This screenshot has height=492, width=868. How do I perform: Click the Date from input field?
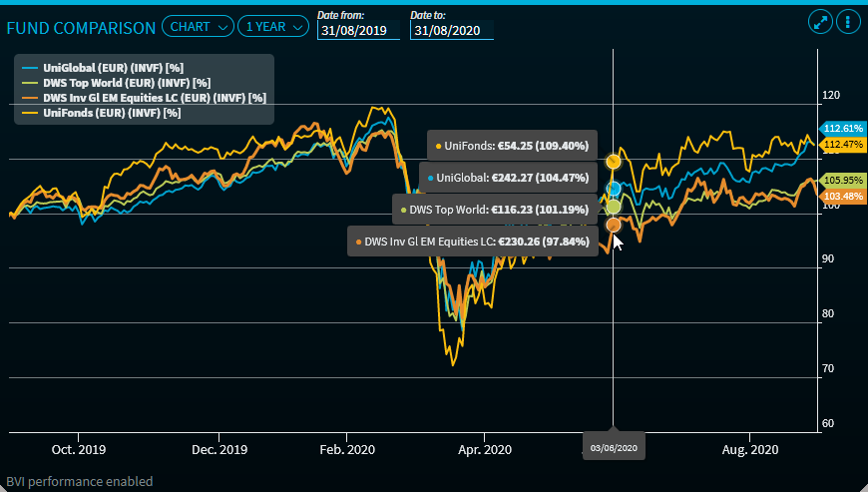(358, 30)
